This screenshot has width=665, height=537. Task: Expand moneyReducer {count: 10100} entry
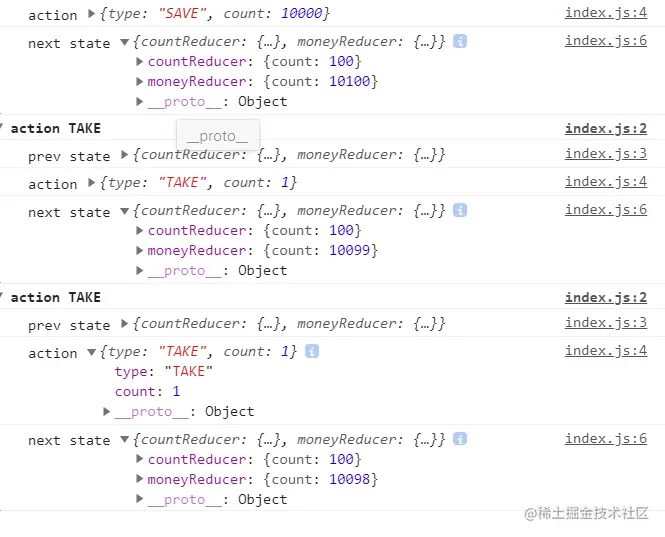(140, 81)
